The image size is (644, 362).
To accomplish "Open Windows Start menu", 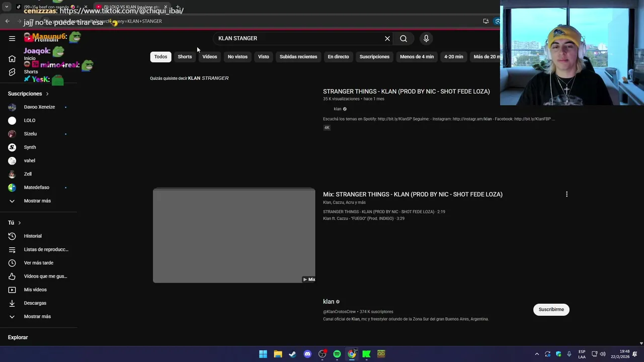I will [x=263, y=354].
